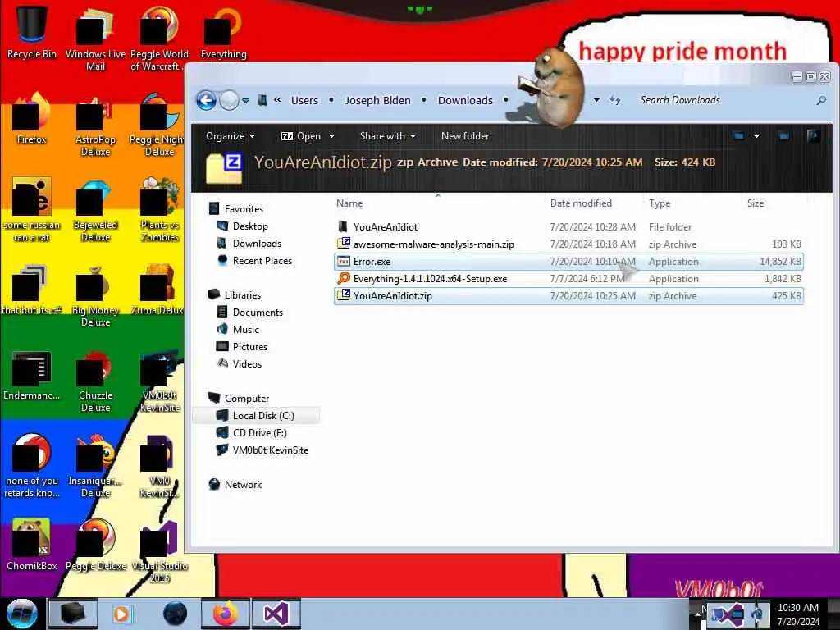840x630 pixels.
Task: Select Big Money Deluxe desktop icon
Action: tap(95, 294)
